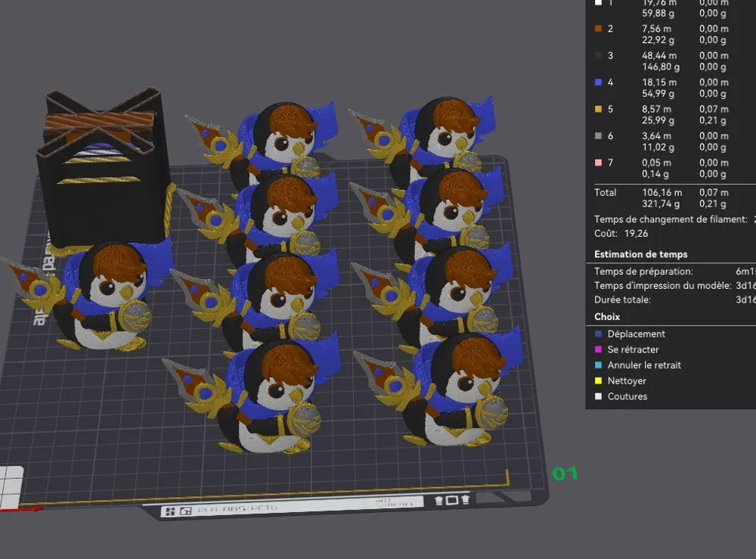Click the delete icon on the plate bar

(x=465, y=500)
